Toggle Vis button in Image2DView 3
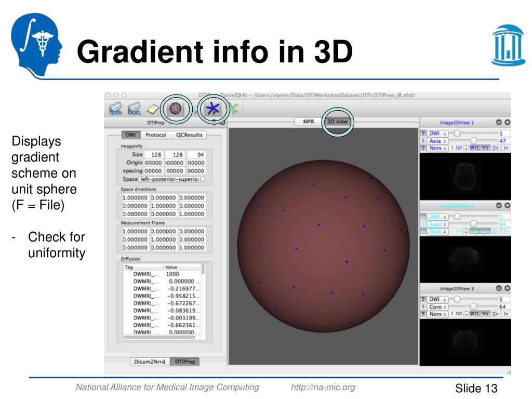The image size is (532, 399). (486, 314)
